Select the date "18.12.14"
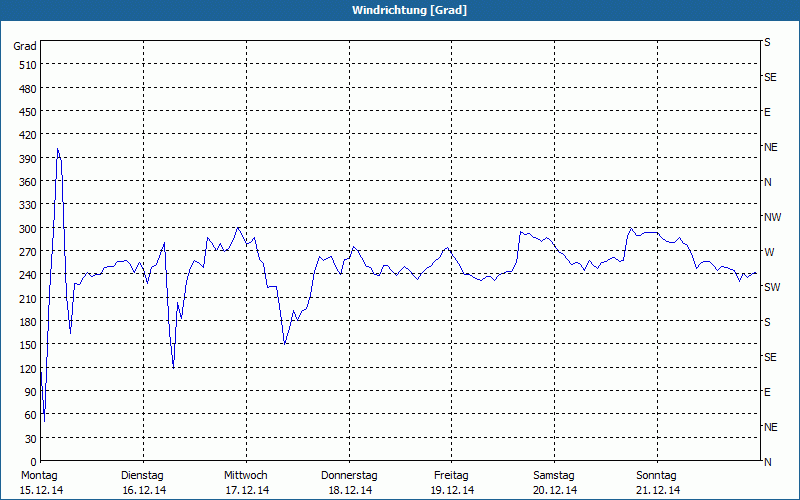This screenshot has height=500, width=800. [x=351, y=491]
